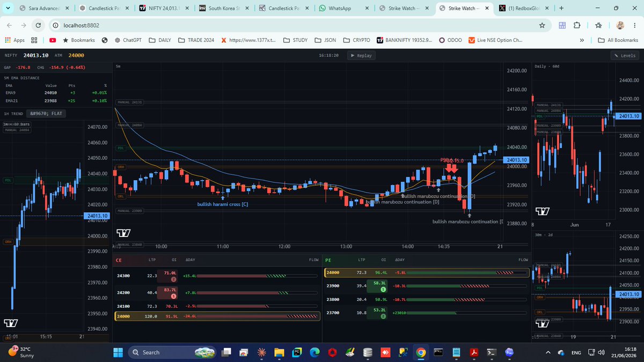Open the Levels panel button
This screenshot has height=362, width=644.
(x=625, y=55)
